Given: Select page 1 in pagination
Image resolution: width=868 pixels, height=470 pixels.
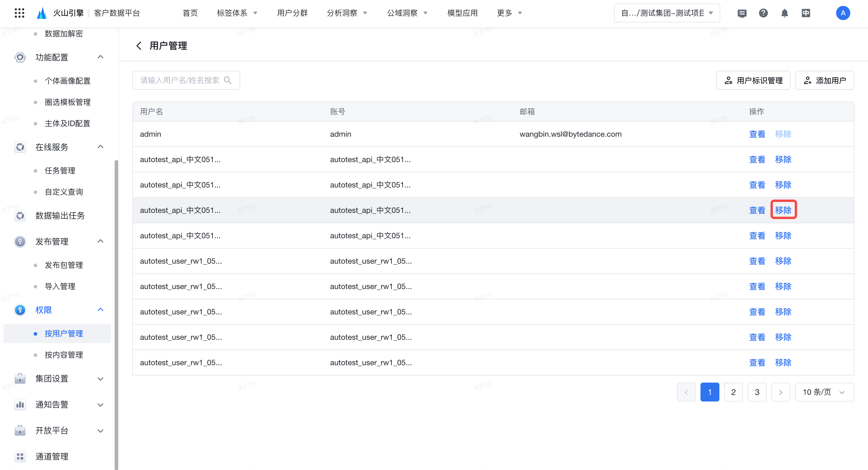Looking at the screenshot, I should tap(710, 392).
